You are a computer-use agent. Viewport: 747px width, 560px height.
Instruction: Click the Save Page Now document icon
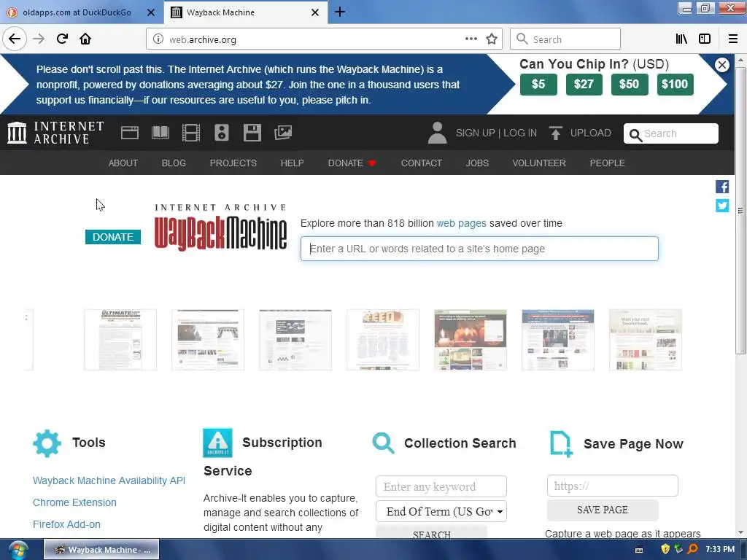tap(561, 444)
